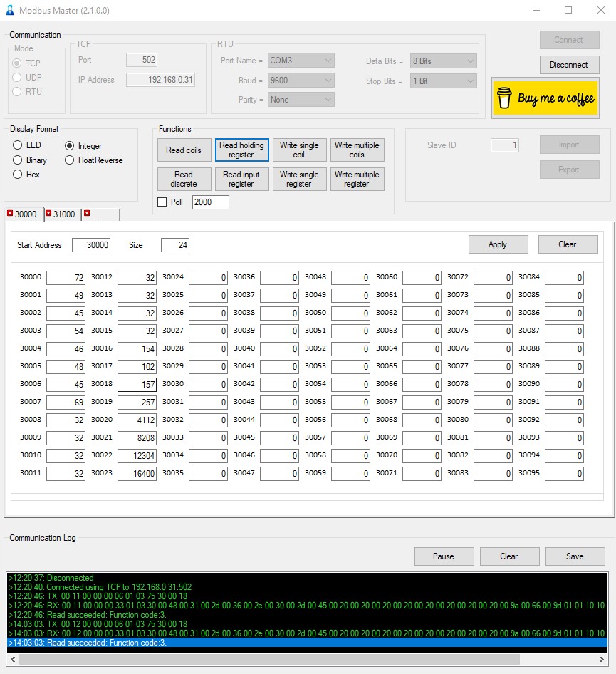The height and width of the screenshot is (674, 616).
Task: Select the Hex display format
Action: 18,175
